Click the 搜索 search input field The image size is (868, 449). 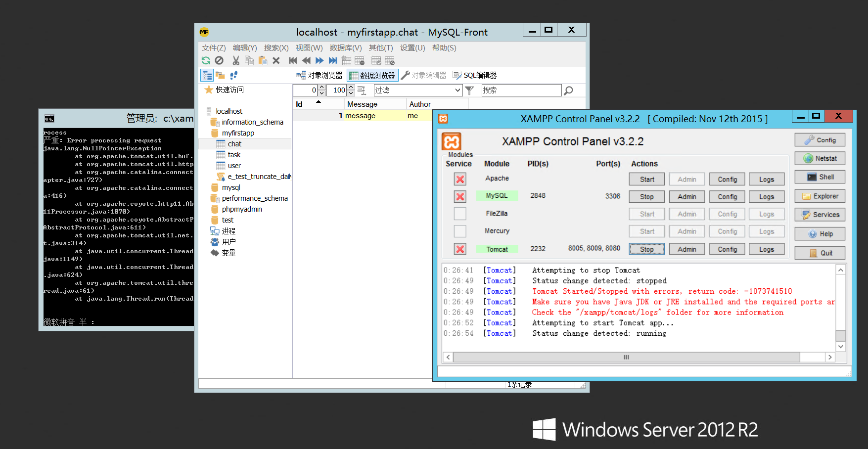pos(521,90)
